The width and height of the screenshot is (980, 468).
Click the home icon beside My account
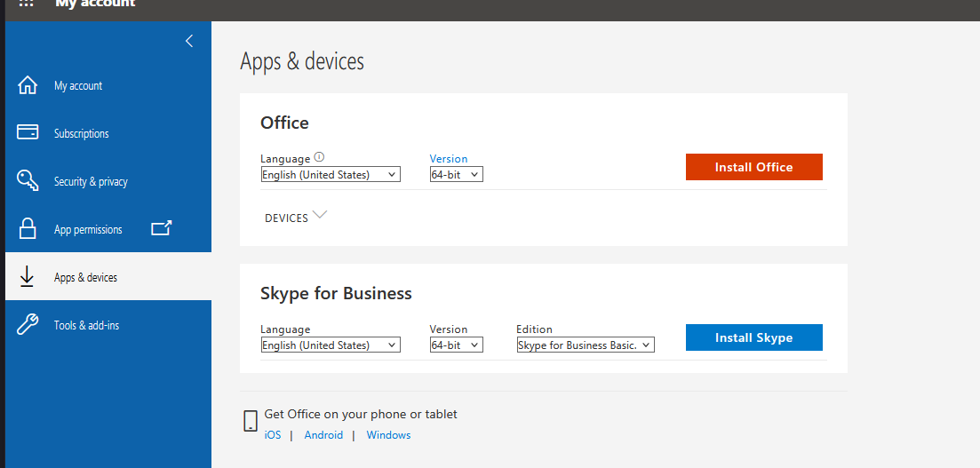(x=28, y=85)
